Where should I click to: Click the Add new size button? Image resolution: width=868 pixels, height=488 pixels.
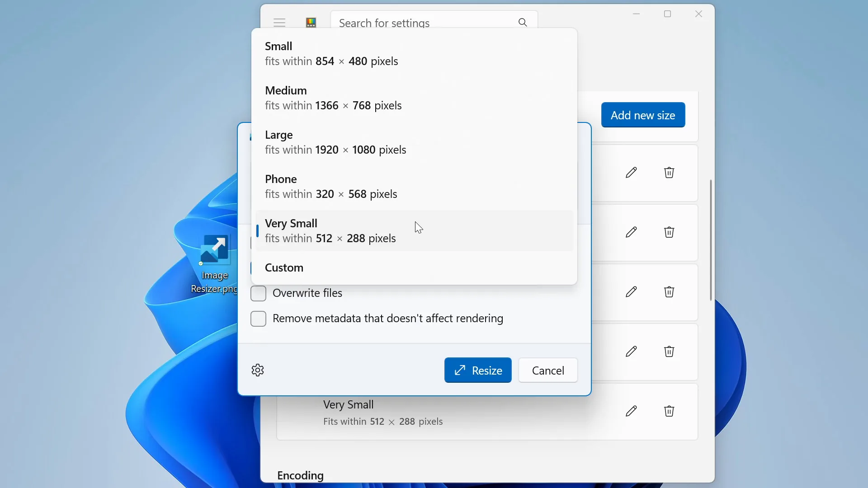tap(643, 115)
